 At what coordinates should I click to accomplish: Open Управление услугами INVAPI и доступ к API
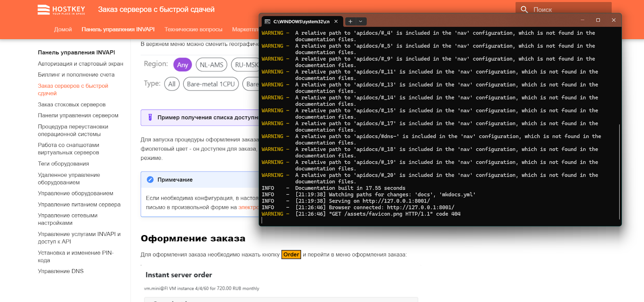click(79, 238)
